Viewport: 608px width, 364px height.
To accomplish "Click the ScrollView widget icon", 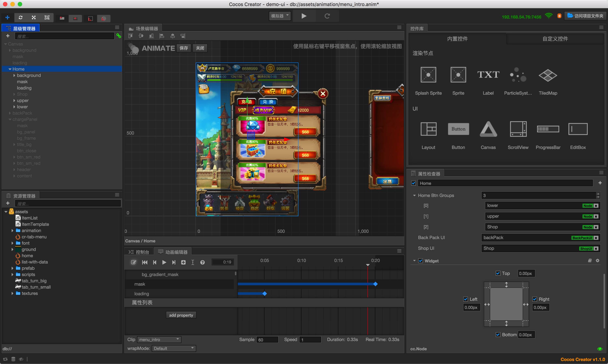I will pyautogui.click(x=518, y=129).
